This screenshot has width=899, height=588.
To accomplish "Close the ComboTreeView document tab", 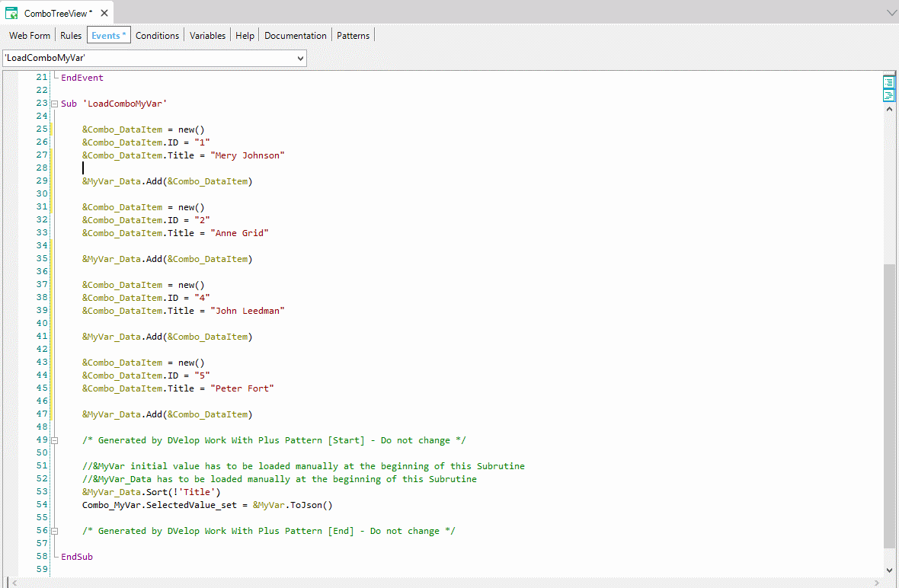I will (x=104, y=13).
